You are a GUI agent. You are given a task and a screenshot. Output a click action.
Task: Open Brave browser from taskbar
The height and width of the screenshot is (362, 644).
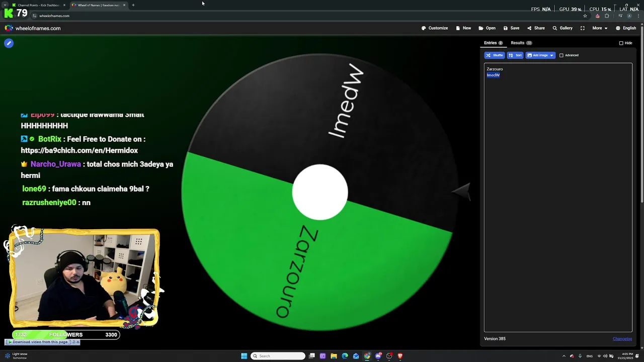(400, 356)
